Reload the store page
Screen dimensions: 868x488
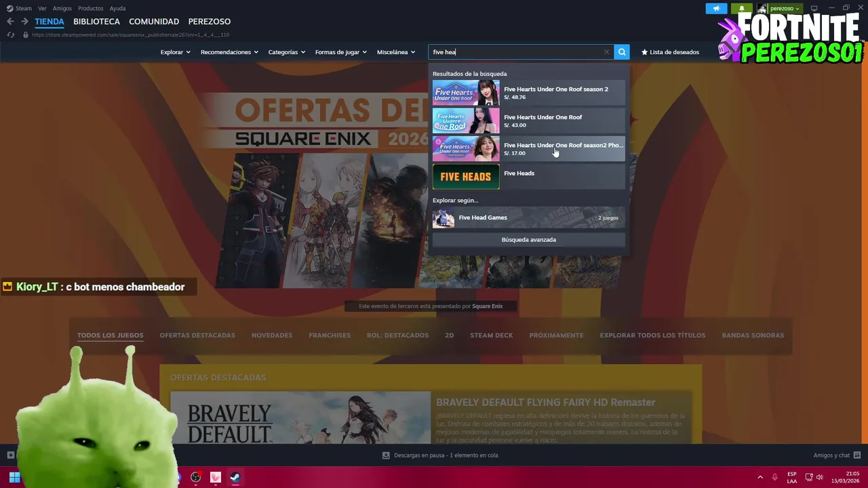pos(10,35)
